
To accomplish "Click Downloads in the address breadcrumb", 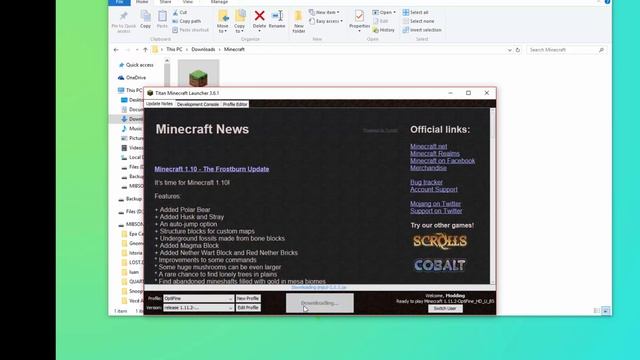I will (x=203, y=49).
